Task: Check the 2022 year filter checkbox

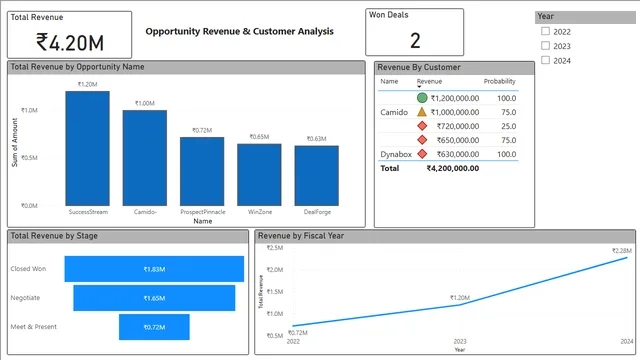Action: 545,31
